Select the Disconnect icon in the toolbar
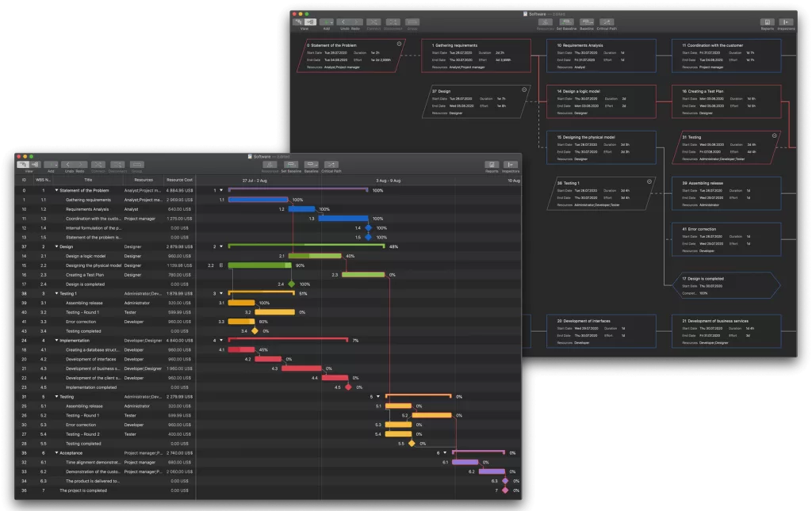This screenshot has width=812, height=511. [117, 163]
